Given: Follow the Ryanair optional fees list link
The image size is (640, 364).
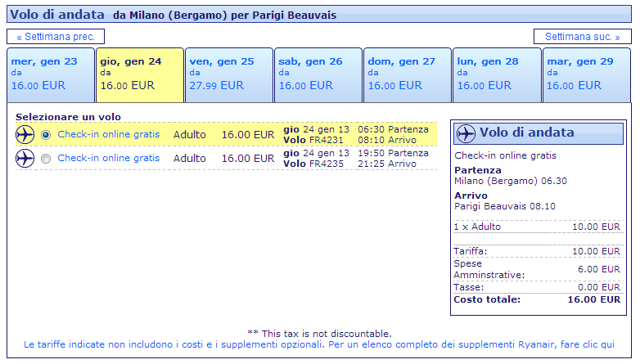Looking at the screenshot, I should [319, 344].
